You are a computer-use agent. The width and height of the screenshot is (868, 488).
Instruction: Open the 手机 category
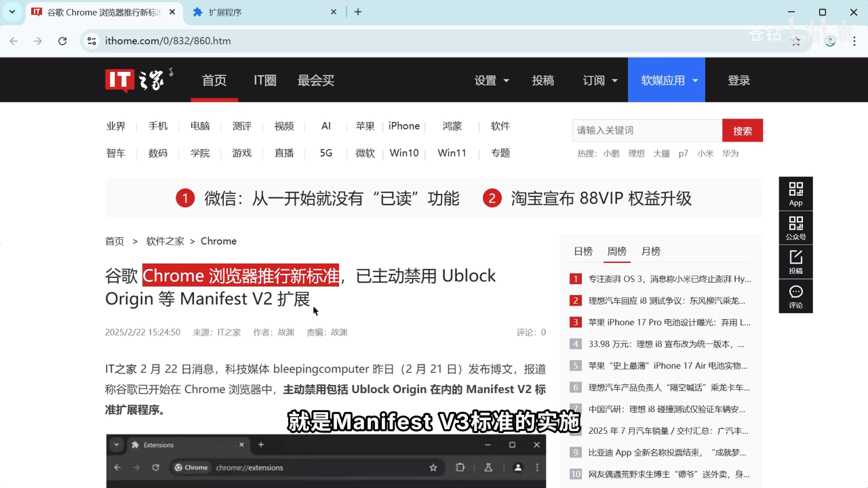pos(158,126)
